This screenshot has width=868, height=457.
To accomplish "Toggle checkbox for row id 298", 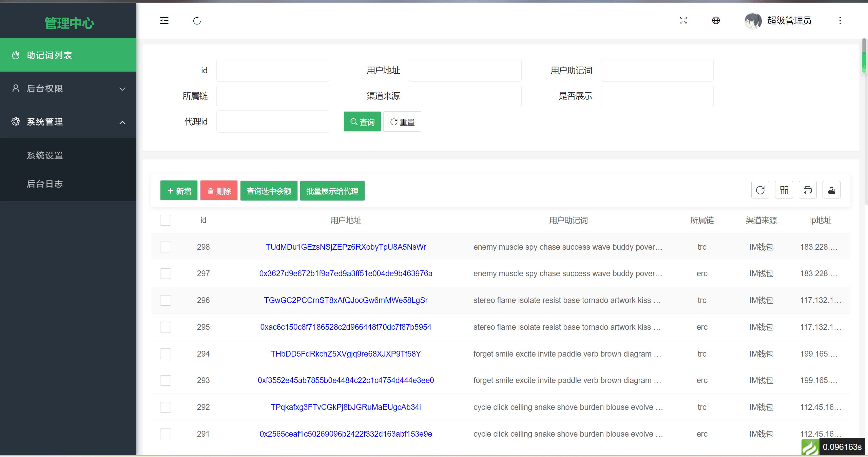I will coord(166,246).
